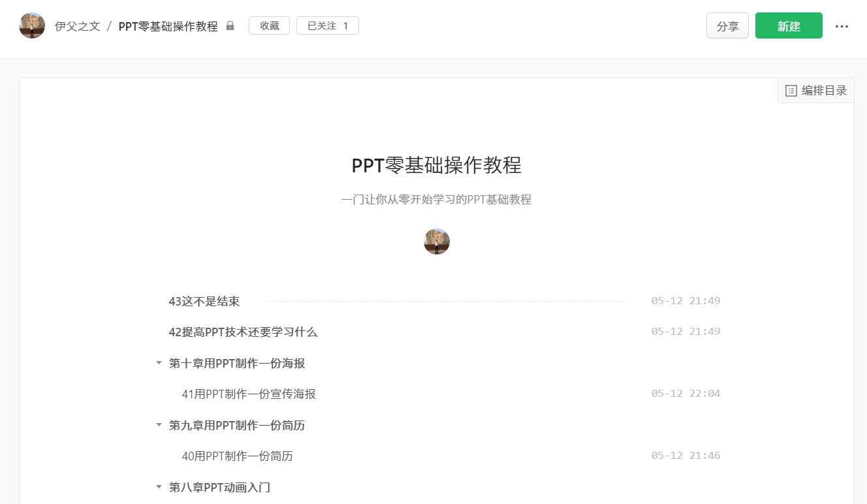
Task: Open the 伊父之文 breadcrumb link
Action: [78, 26]
